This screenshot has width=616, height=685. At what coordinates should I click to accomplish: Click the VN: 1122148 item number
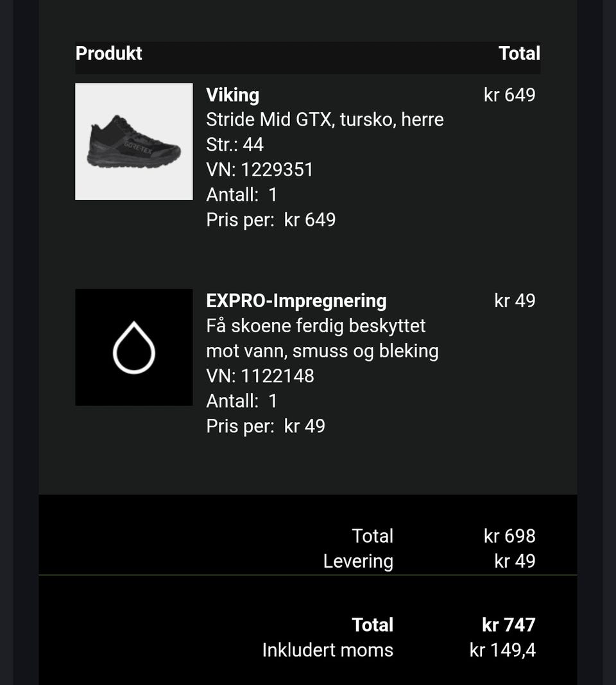[260, 376]
